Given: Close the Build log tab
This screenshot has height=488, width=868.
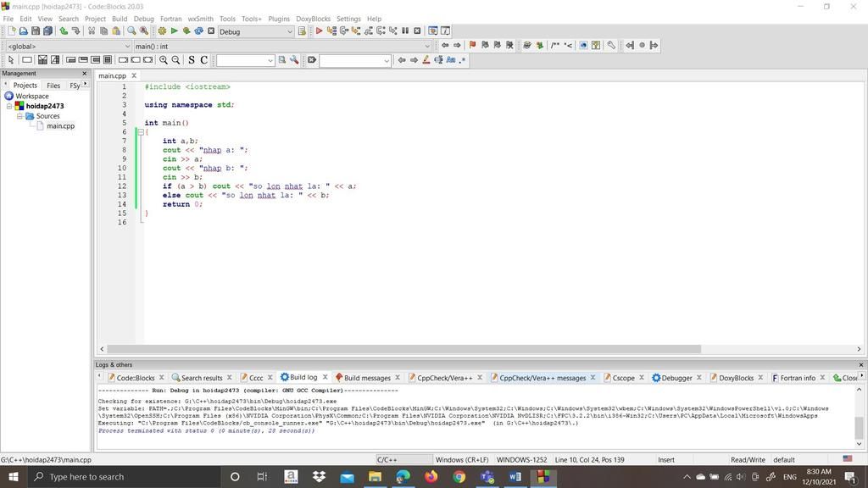Looking at the screenshot, I should tap(325, 377).
